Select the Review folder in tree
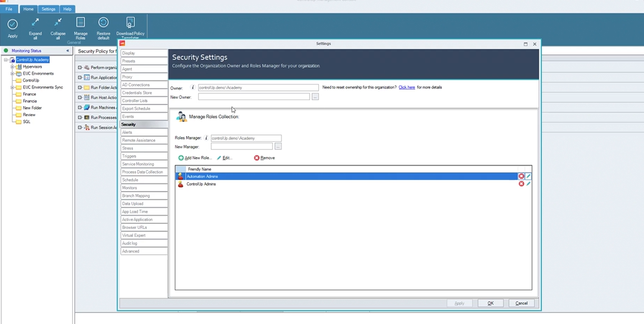This screenshot has height=324, width=644. (x=29, y=114)
